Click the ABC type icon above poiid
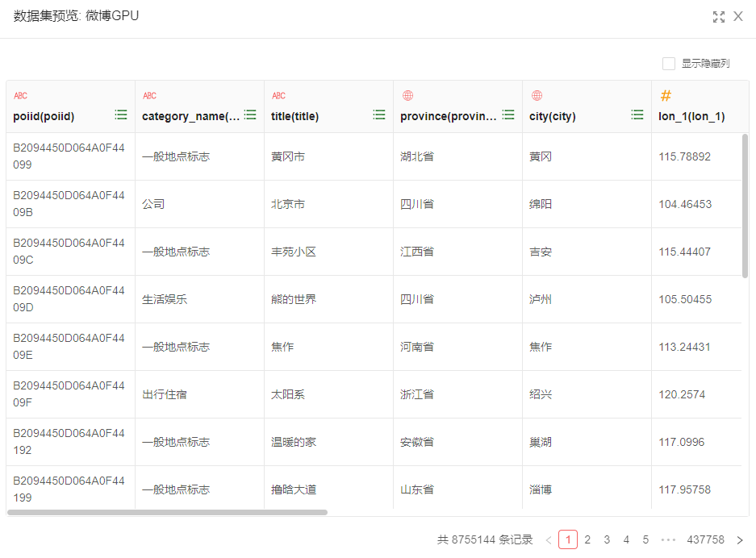Viewport: 756px width, 558px height. 20,96
